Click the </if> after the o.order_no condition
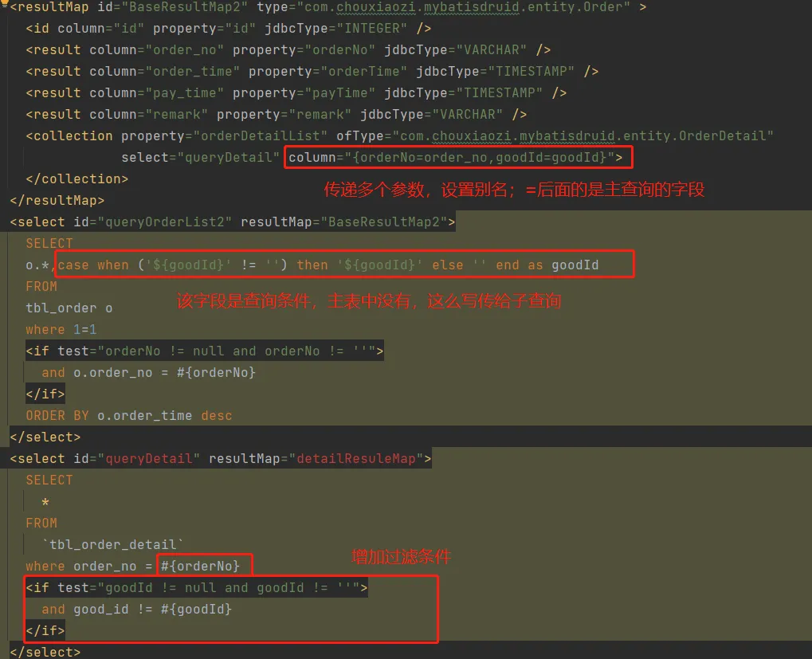Screen dimensions: 812x659 [x=45, y=394]
